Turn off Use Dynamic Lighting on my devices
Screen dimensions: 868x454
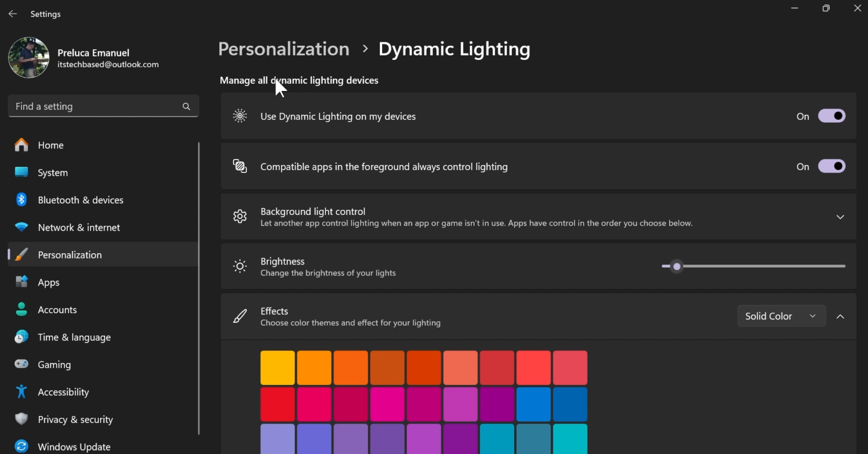(831, 115)
